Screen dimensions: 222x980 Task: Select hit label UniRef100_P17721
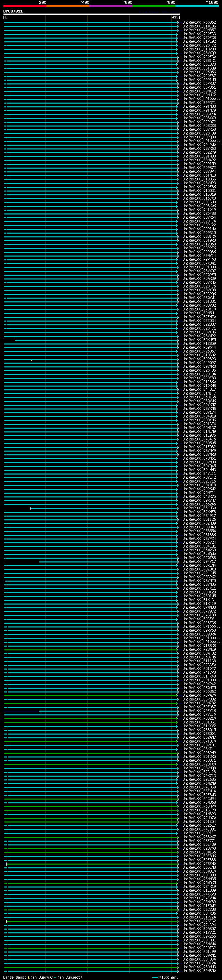[199, 933]
